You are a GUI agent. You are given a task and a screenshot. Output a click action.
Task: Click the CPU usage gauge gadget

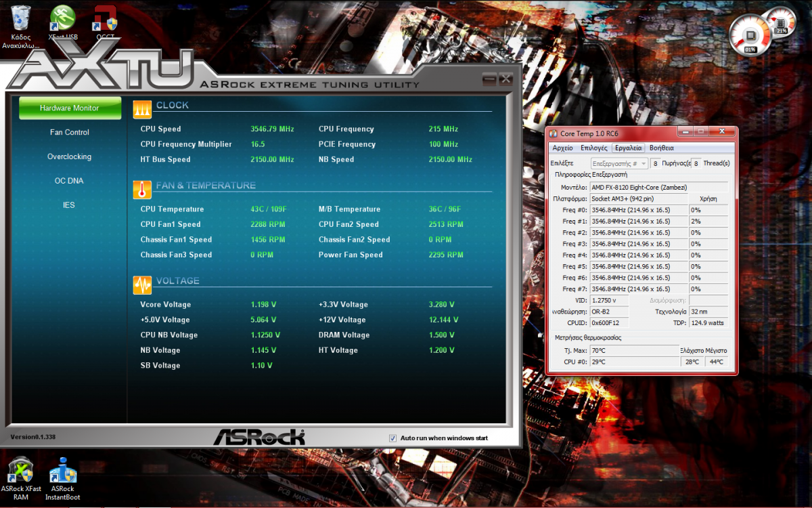749,36
